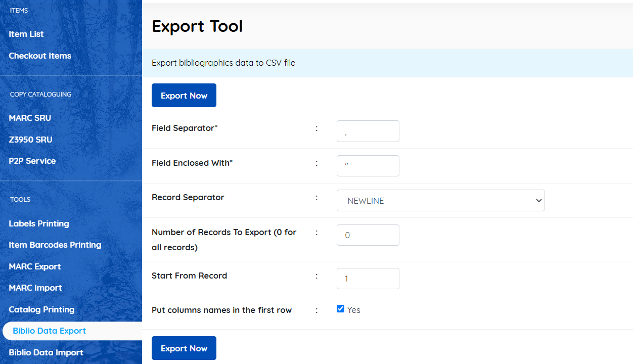This screenshot has height=364, width=633.
Task: Select MARC SRU in Copy Cataloguing
Action: point(30,118)
